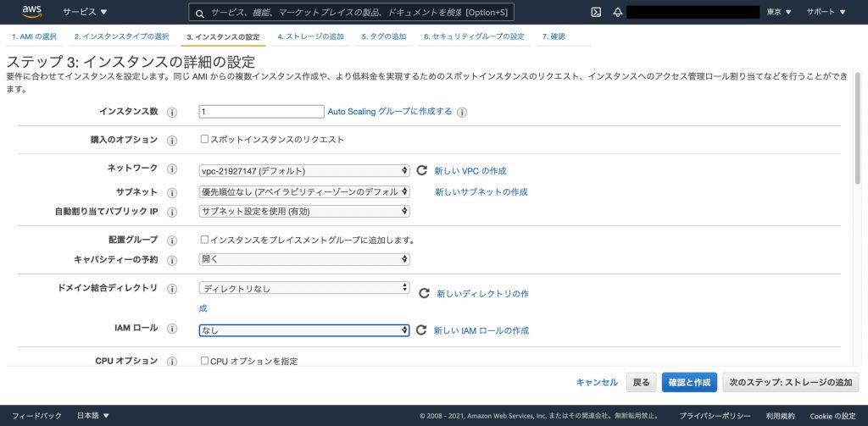Click the info icon beside キャパシティーの予約

(x=172, y=260)
